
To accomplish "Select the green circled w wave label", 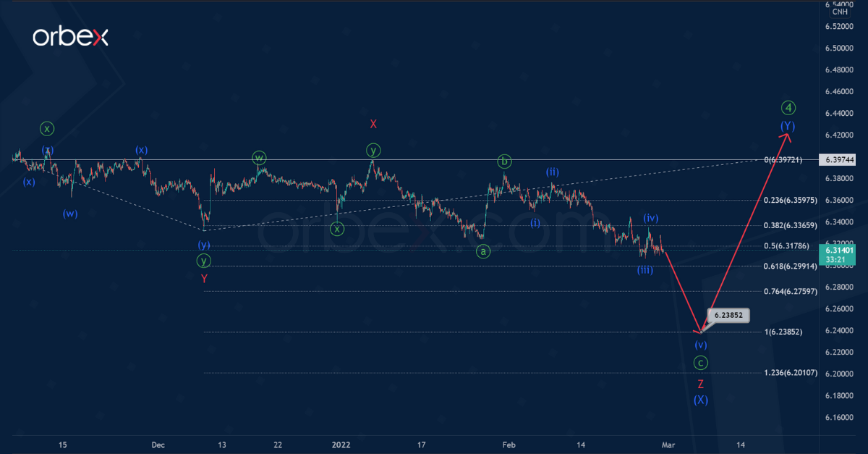I will (259, 157).
